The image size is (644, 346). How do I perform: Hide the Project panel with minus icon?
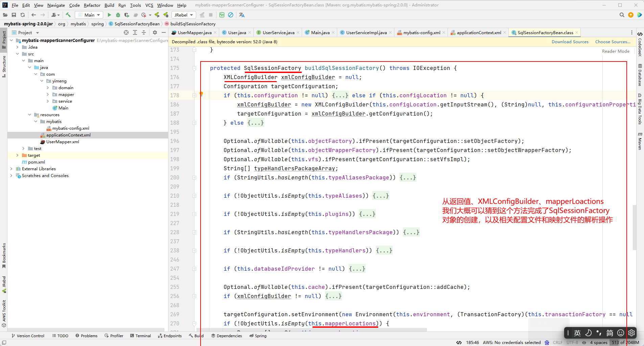(164, 32)
